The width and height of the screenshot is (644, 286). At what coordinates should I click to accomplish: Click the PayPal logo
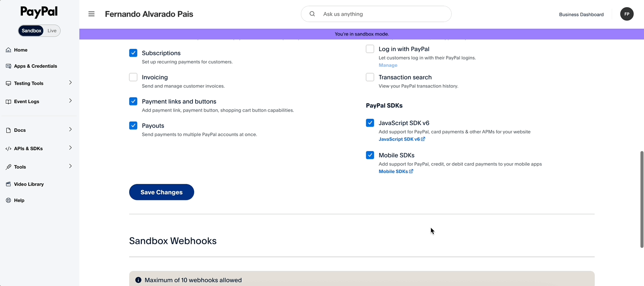tap(39, 12)
